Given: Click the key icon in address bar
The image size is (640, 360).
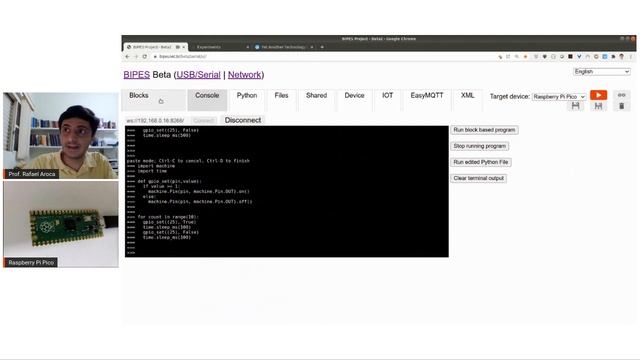Looking at the screenshot, I should pos(500,57).
